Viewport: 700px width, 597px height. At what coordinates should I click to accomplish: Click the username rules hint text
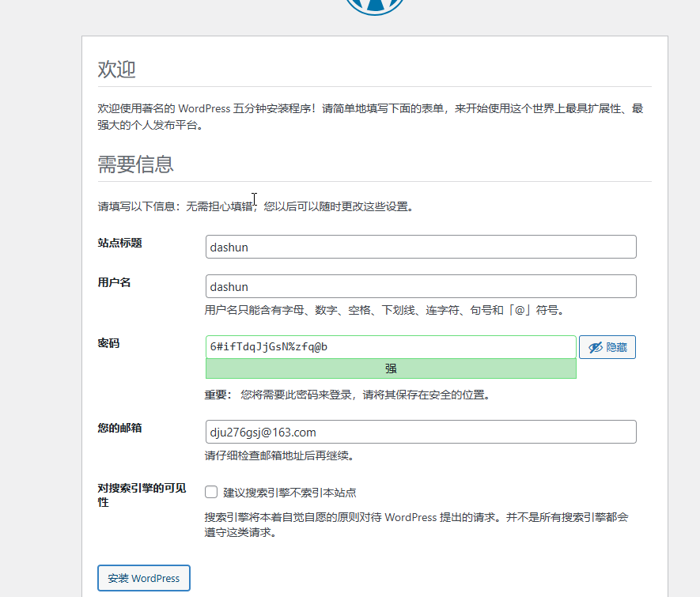(385, 310)
